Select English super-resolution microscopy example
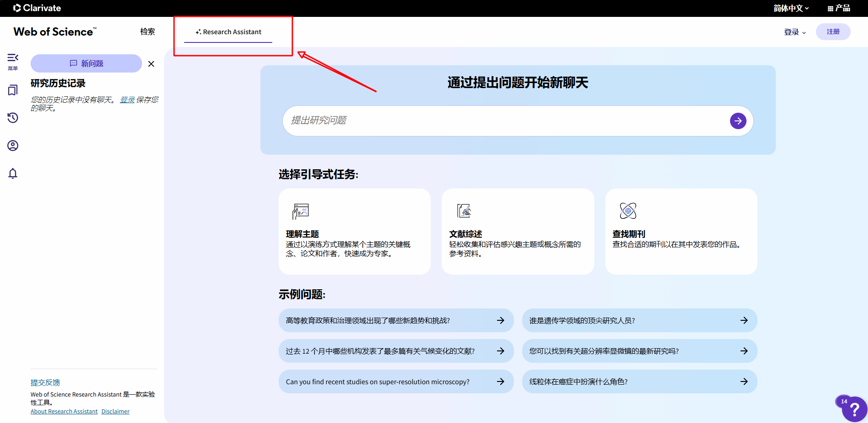This screenshot has height=423, width=868. pos(396,381)
